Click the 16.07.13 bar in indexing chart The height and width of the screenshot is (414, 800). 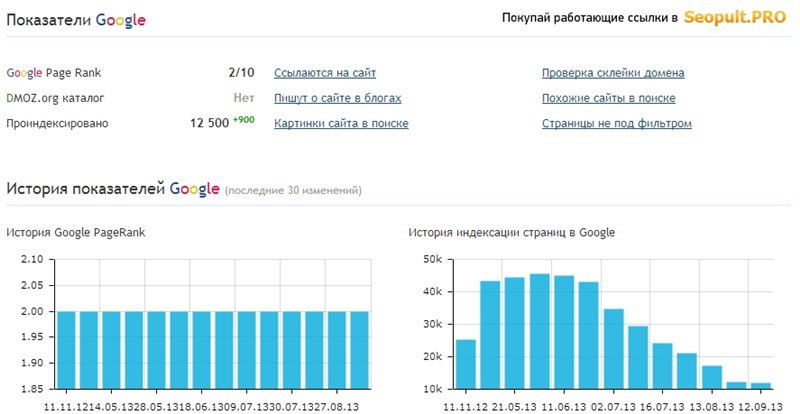[x=663, y=366]
